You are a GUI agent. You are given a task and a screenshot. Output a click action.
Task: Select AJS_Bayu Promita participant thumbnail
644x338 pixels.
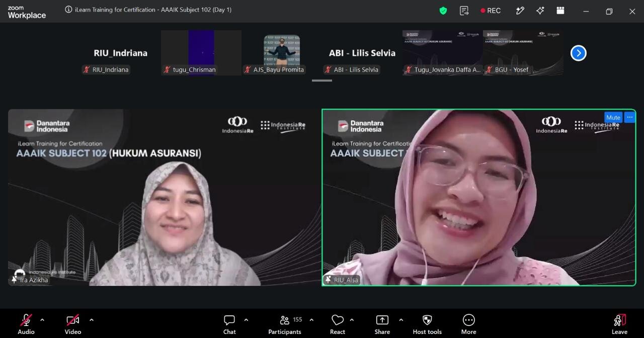coord(282,53)
